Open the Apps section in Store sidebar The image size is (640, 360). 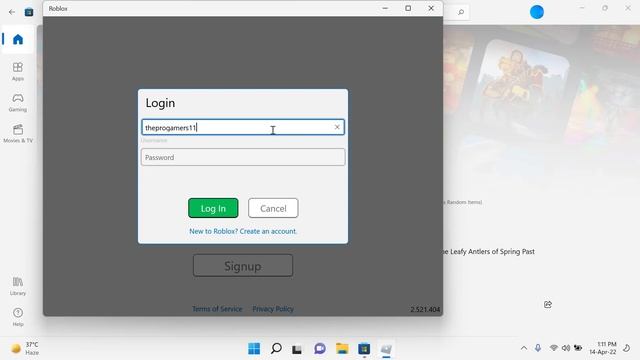(x=18, y=71)
